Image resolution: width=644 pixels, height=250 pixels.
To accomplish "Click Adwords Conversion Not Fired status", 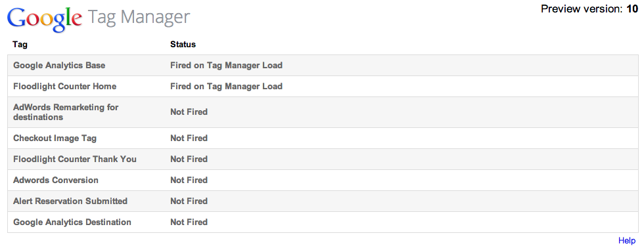I will 189,180.
